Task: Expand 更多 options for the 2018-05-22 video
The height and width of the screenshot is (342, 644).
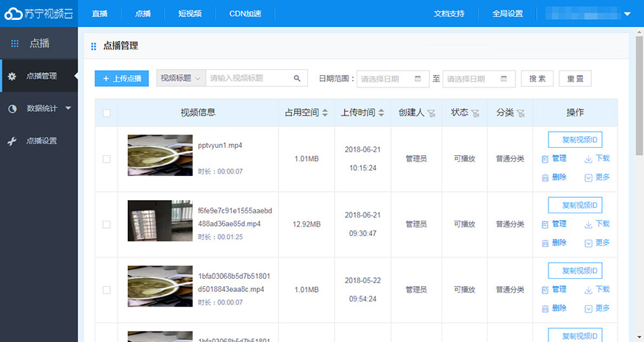Action: point(597,308)
